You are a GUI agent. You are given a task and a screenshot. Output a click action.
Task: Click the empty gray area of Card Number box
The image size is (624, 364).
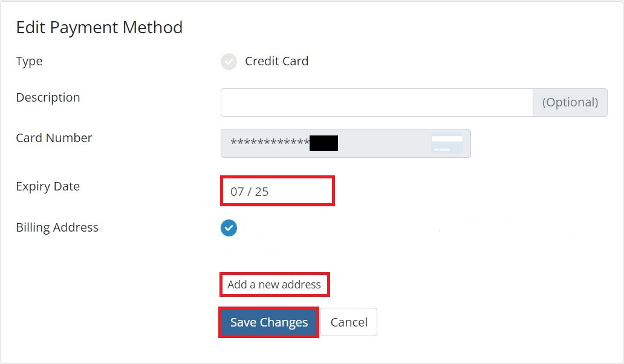click(x=384, y=143)
